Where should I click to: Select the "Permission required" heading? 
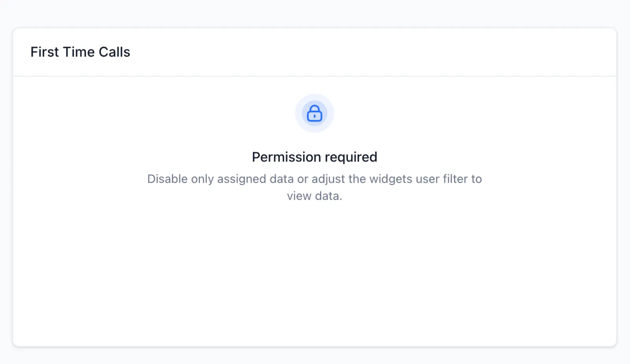[315, 157]
